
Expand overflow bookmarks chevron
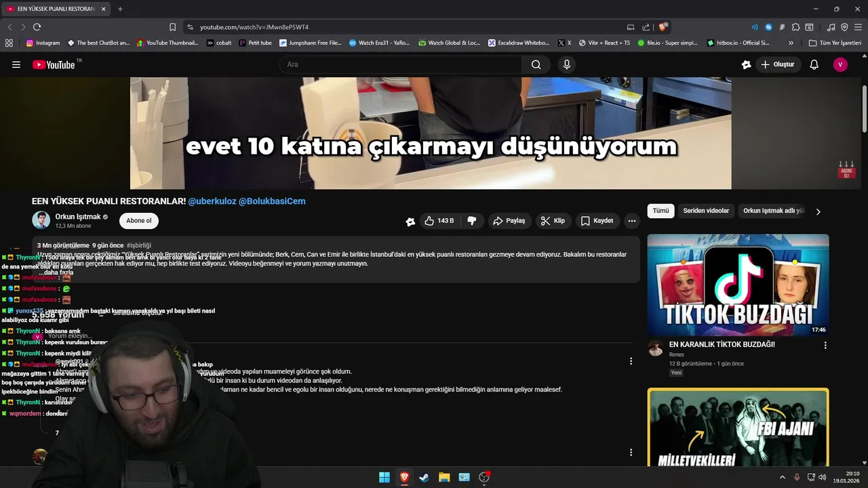pos(791,43)
